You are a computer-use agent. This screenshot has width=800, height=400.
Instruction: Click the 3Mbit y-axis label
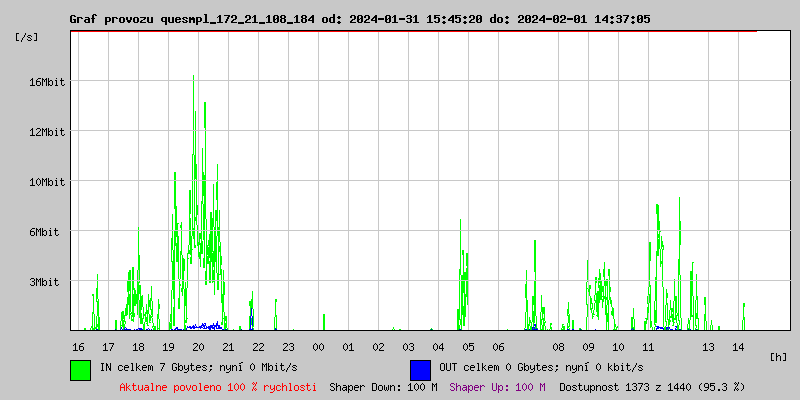tap(46, 282)
